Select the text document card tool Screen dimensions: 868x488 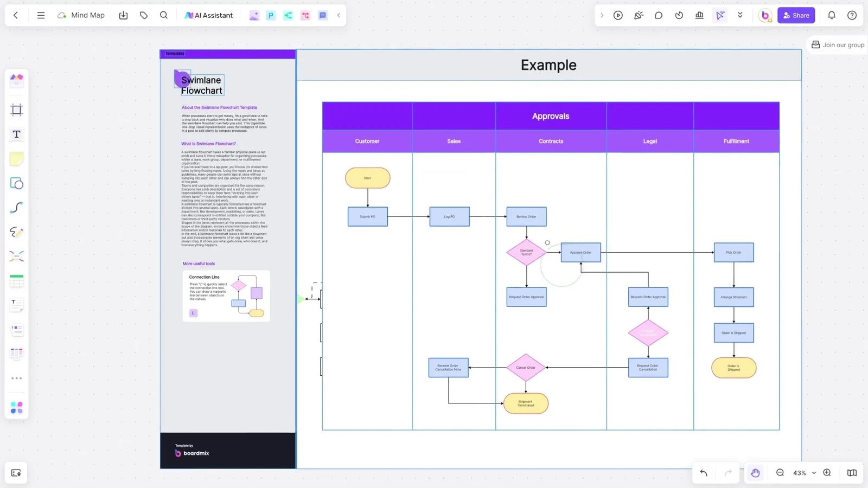[17, 305]
